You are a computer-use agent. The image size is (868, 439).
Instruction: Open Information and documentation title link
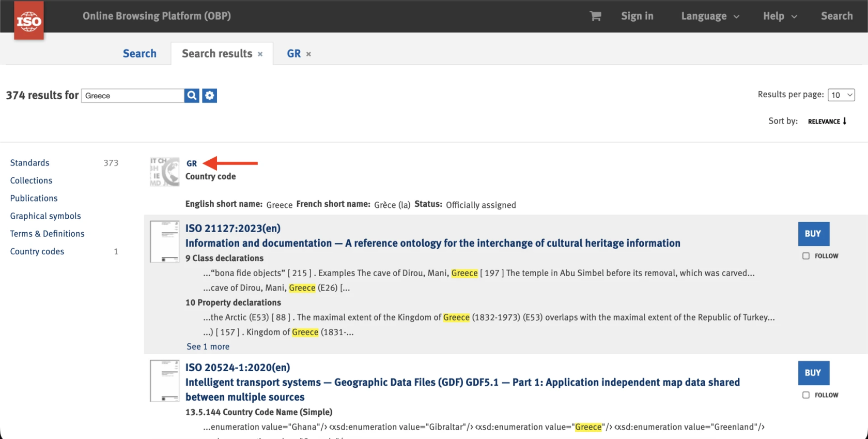pyautogui.click(x=433, y=243)
